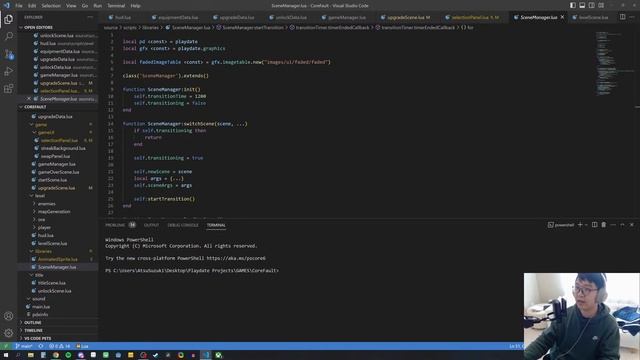Open the new terminal launch profile dropdown
The height and width of the screenshot is (360, 640).
click(586, 225)
